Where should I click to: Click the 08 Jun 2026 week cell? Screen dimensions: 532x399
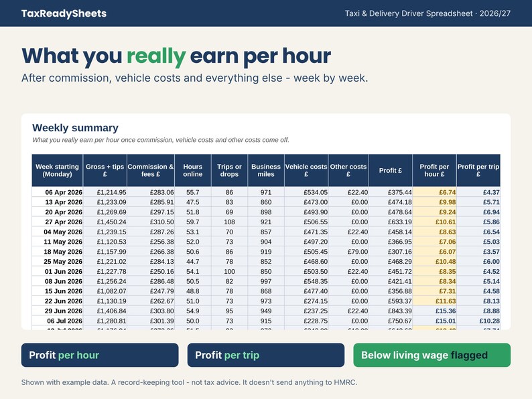[58, 281]
